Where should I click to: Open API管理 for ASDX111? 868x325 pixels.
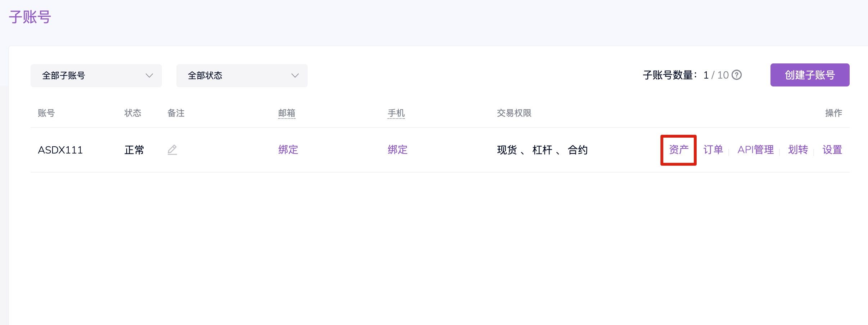(755, 150)
